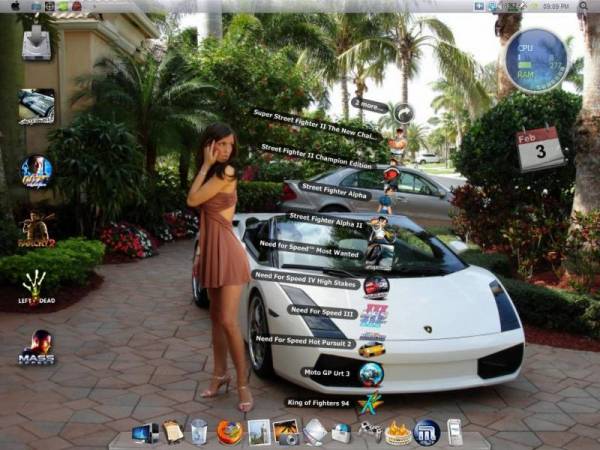Open the download drive icon on desktop
The height and width of the screenshot is (450, 600).
point(36,43)
